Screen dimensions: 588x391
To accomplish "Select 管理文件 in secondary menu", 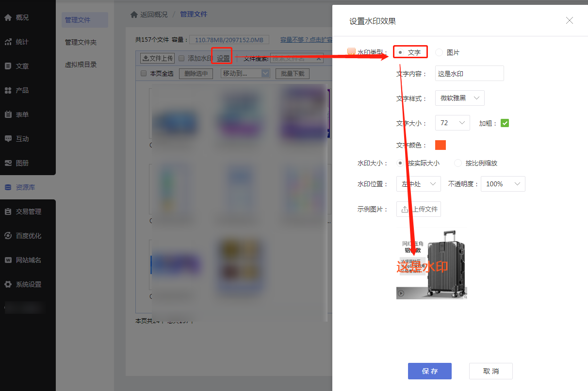I will coord(85,20).
